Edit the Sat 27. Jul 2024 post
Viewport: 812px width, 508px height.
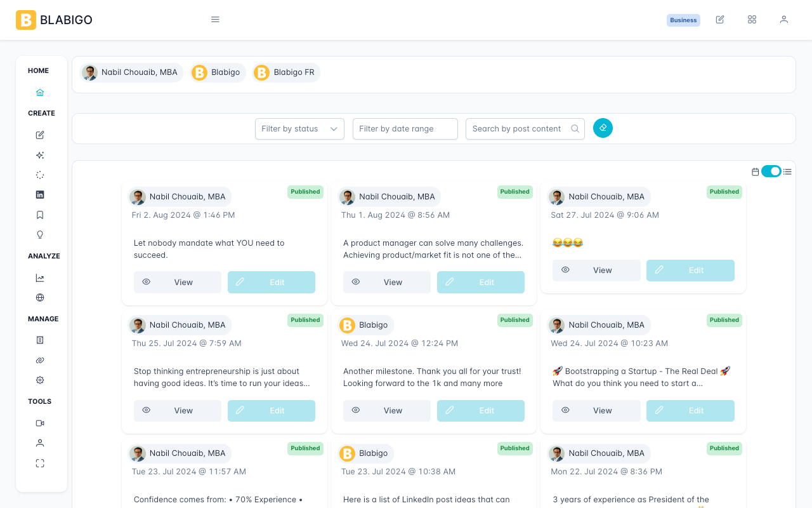click(x=690, y=271)
